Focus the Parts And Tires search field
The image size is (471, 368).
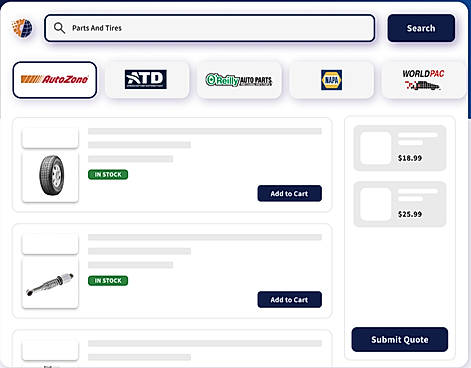[210, 28]
